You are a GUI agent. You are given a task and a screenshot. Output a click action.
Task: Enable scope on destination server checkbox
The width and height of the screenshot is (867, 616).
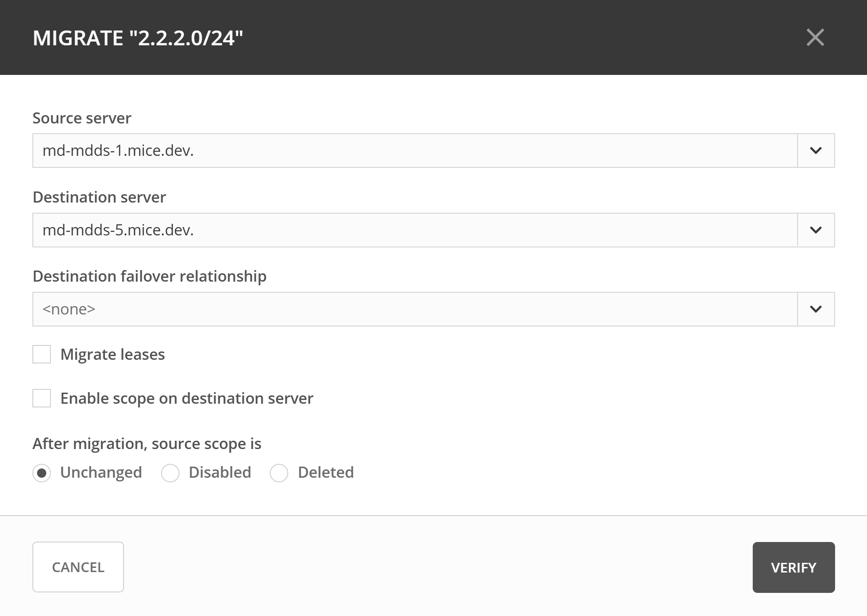click(42, 398)
